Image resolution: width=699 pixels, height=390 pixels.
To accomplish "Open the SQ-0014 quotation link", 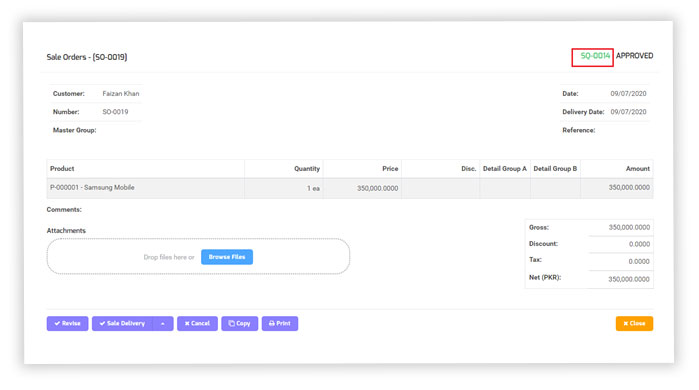I will pyautogui.click(x=595, y=56).
